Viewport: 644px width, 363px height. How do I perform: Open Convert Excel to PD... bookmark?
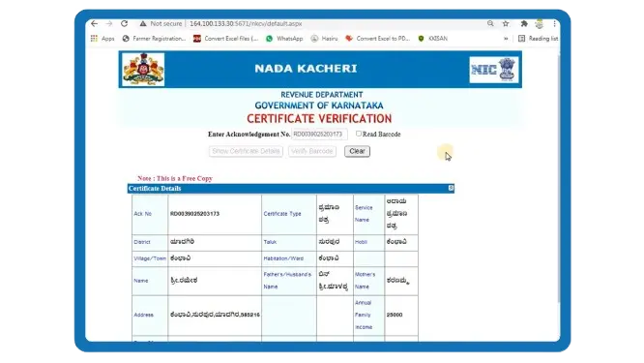click(377, 38)
